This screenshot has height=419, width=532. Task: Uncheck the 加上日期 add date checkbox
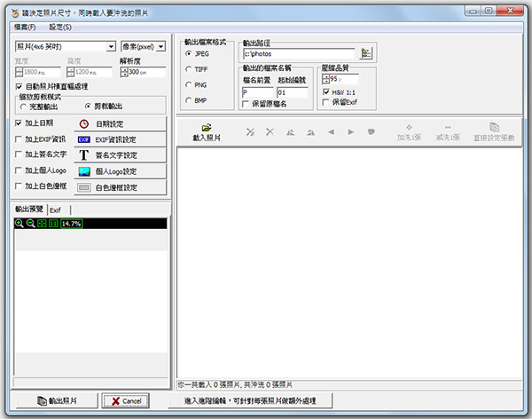(x=19, y=123)
